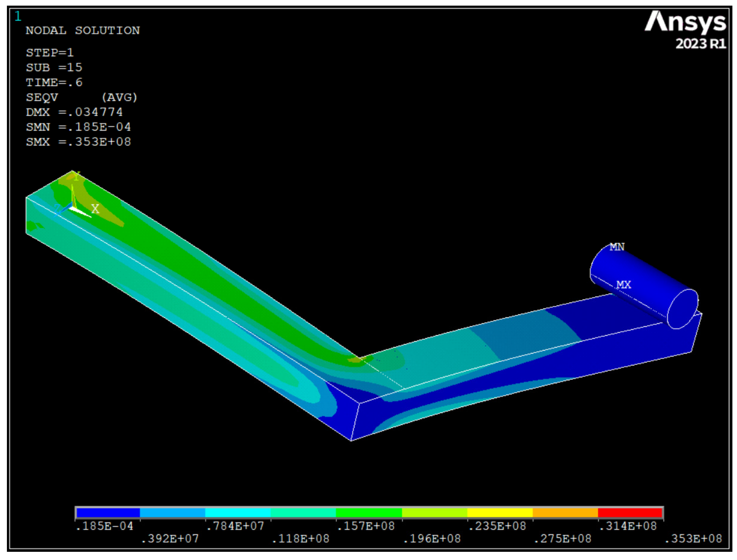Click the MX maximum stress marker

point(623,285)
